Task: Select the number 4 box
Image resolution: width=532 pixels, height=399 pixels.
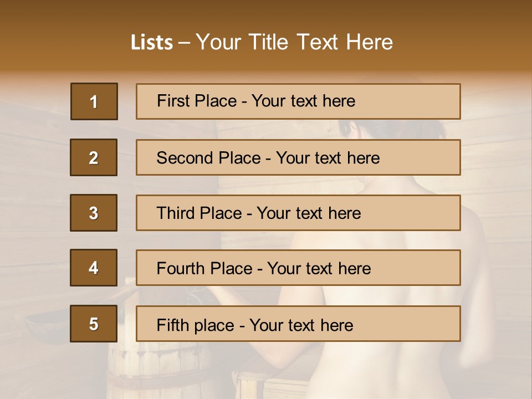Action: coord(94,268)
